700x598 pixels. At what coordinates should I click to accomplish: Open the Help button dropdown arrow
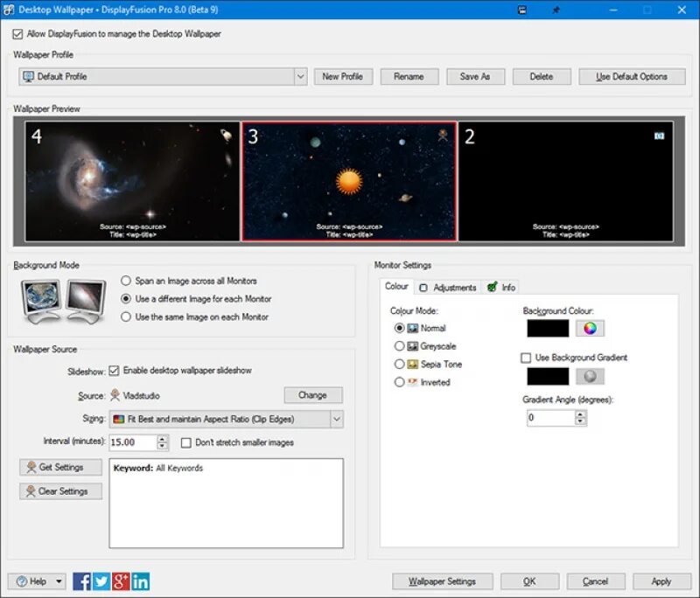click(59, 581)
